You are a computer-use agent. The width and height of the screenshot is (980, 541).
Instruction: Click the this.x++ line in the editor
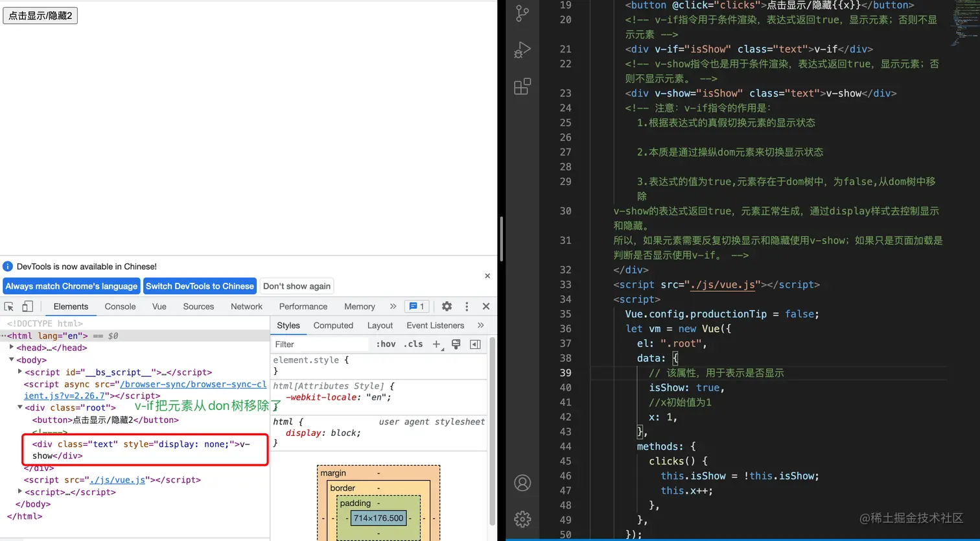[x=687, y=490]
